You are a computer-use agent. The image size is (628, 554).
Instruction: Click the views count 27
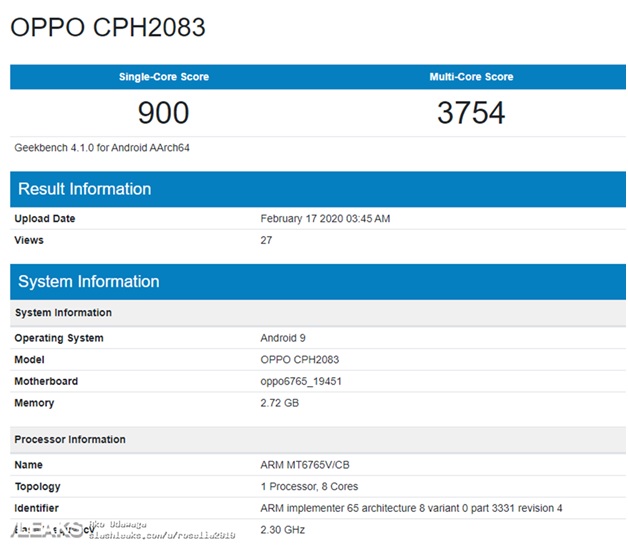click(266, 240)
